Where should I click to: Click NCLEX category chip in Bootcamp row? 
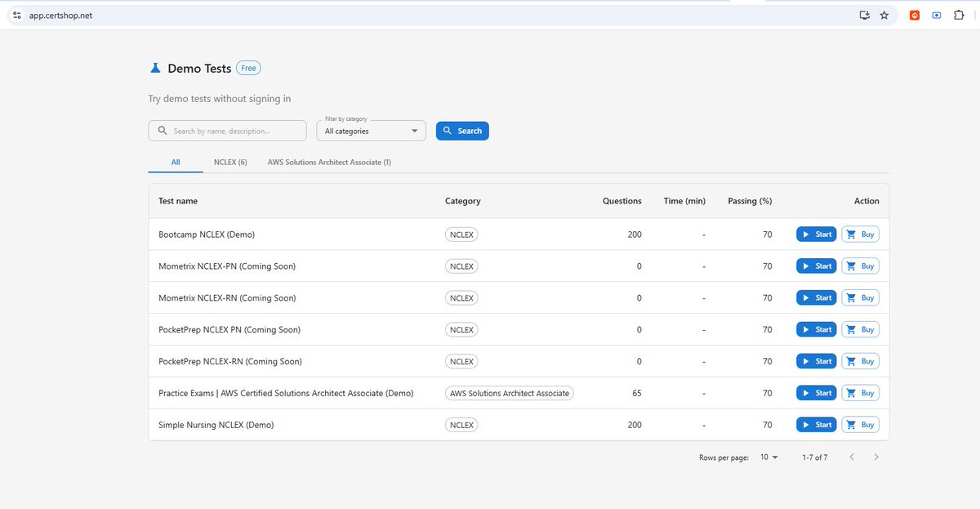point(461,234)
